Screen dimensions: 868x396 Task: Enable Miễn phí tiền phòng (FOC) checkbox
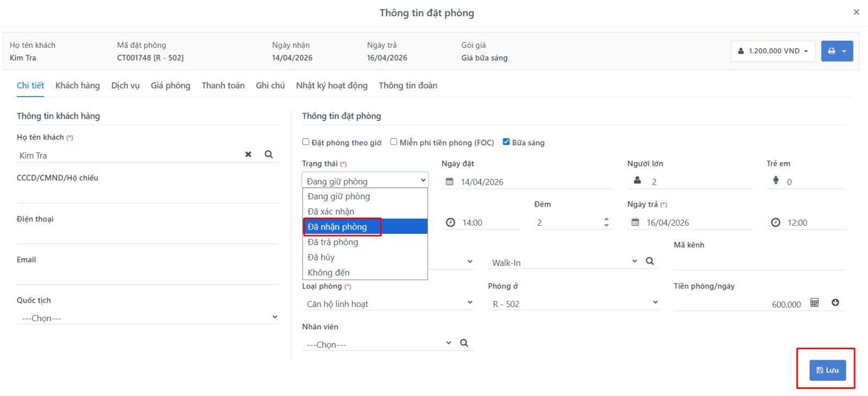(x=394, y=142)
